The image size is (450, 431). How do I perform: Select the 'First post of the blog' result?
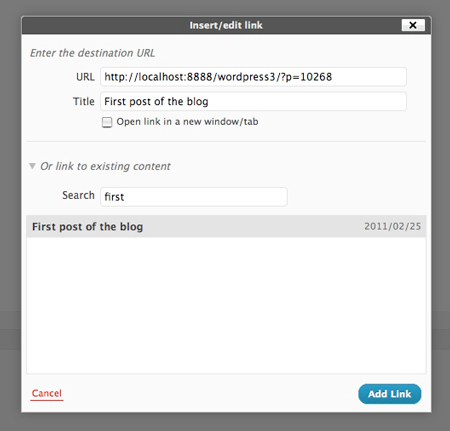tap(226, 227)
